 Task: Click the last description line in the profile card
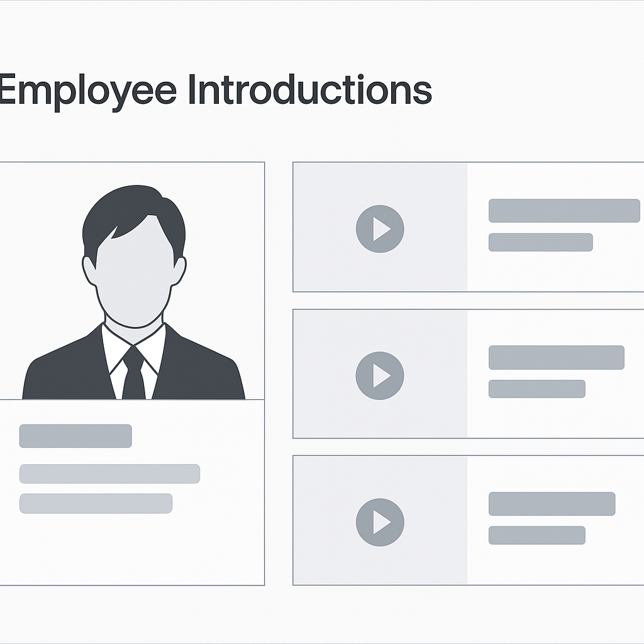pyautogui.click(x=96, y=503)
